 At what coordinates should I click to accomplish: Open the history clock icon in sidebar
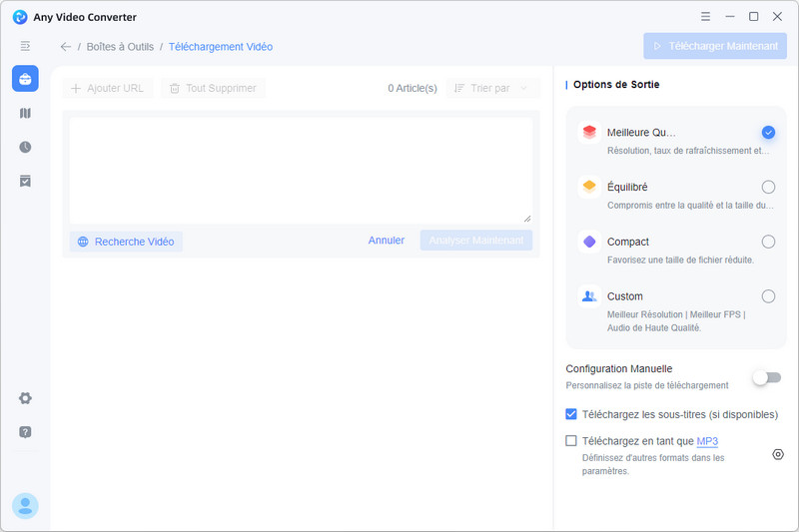point(25,147)
